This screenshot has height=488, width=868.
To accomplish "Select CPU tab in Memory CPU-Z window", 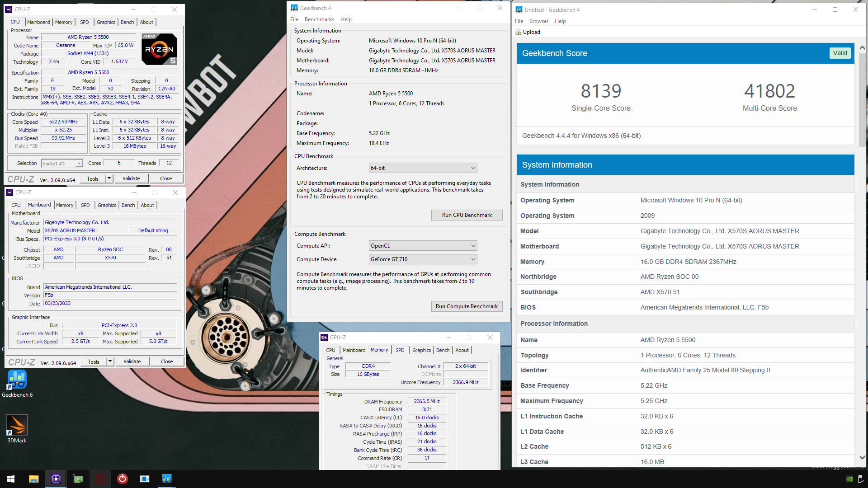I will click(330, 350).
